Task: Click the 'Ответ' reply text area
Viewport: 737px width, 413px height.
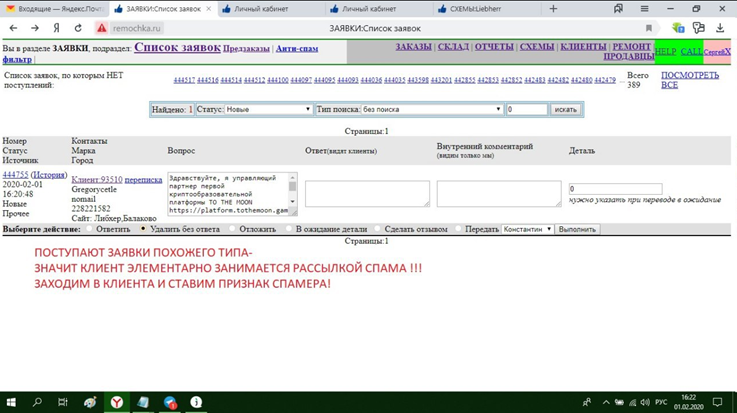Action: point(367,194)
